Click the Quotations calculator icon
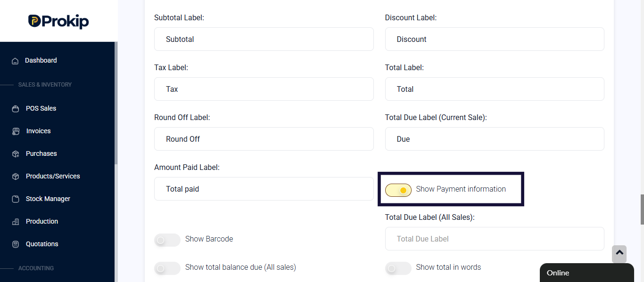 coord(16,244)
